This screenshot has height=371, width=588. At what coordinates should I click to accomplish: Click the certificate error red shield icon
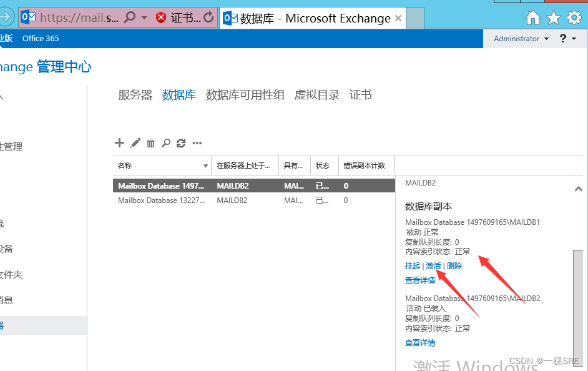(x=161, y=17)
